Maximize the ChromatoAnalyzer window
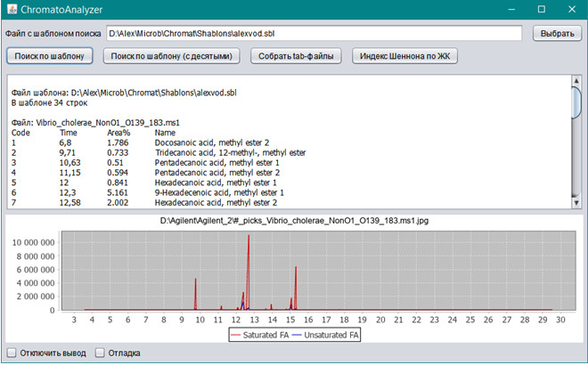The height and width of the screenshot is (365, 588). tap(540, 9)
